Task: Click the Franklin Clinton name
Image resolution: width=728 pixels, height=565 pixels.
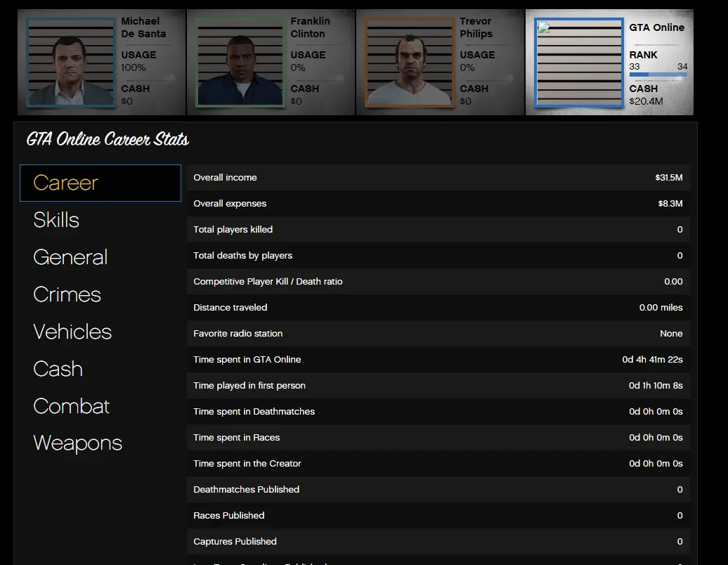Action: click(x=310, y=27)
